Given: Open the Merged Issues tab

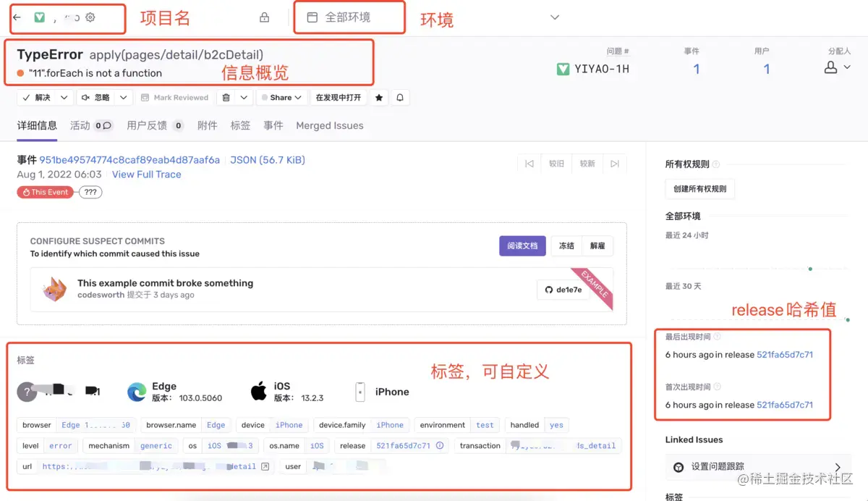Looking at the screenshot, I should coord(330,125).
